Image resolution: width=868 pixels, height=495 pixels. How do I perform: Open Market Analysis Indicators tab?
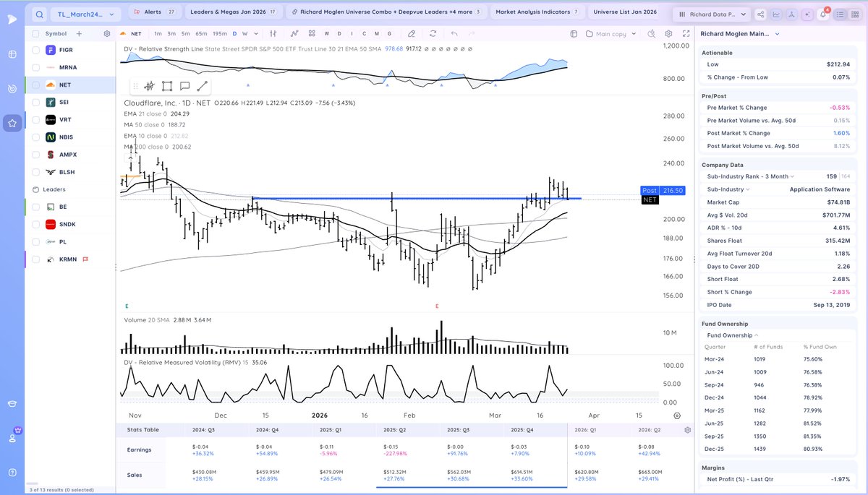tap(536, 12)
